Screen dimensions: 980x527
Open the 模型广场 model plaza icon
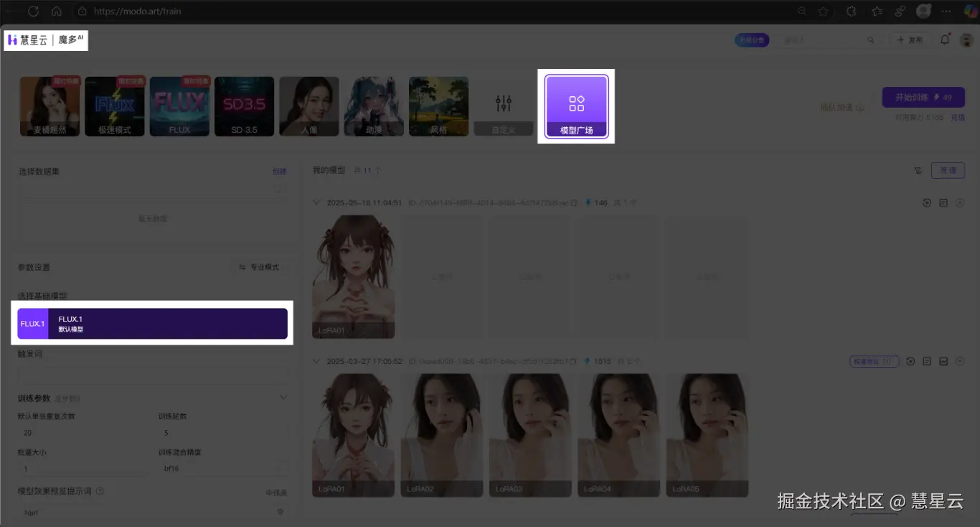(576, 106)
